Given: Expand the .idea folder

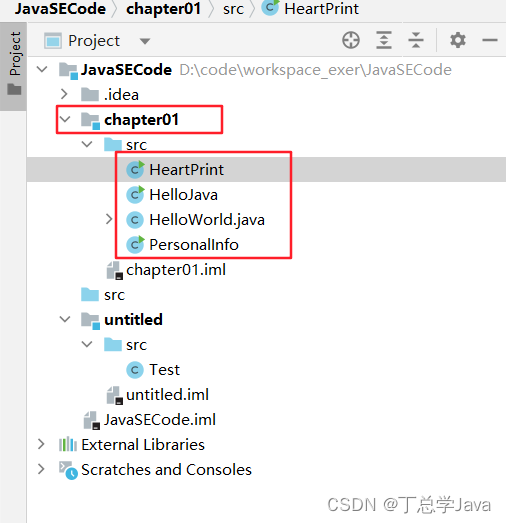Looking at the screenshot, I should 64,94.
